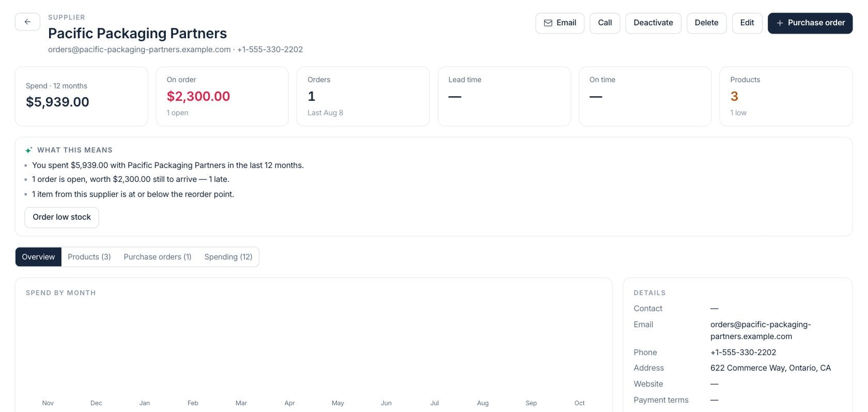Delete the supplier record

[x=706, y=23]
